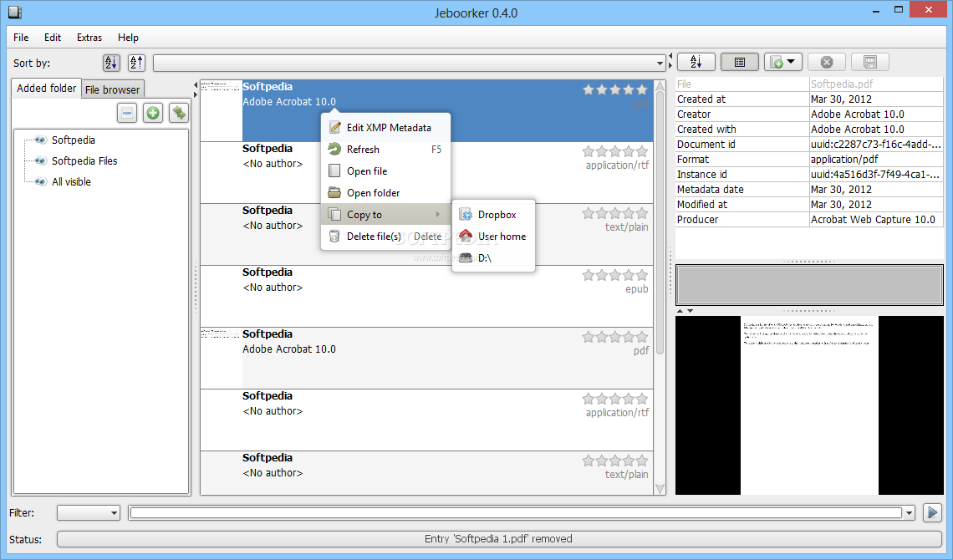The image size is (953, 560).
Task: Click the thumbnail of highlighted Softpedia pdf entry
Action: (222, 110)
